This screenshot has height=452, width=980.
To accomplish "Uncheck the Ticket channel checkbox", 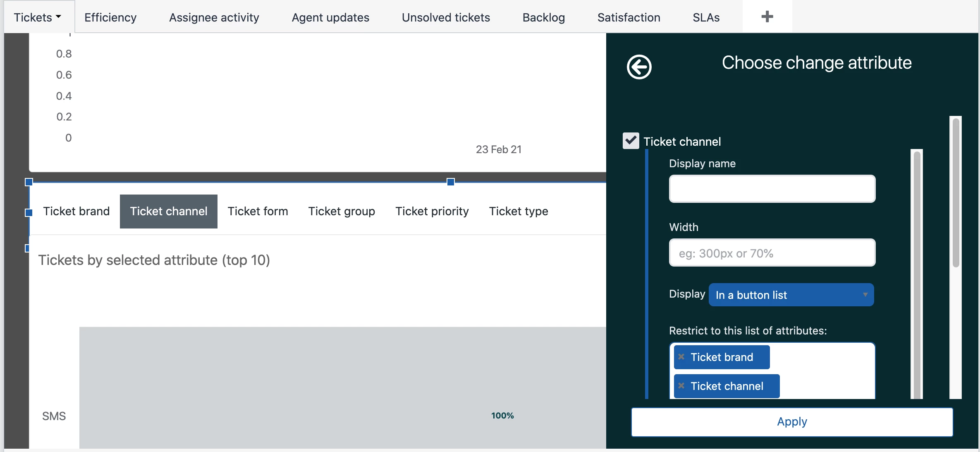I will click(631, 141).
